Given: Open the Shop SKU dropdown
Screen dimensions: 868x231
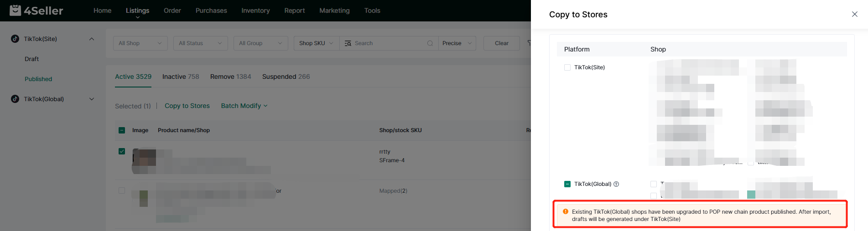Looking at the screenshot, I should point(317,43).
